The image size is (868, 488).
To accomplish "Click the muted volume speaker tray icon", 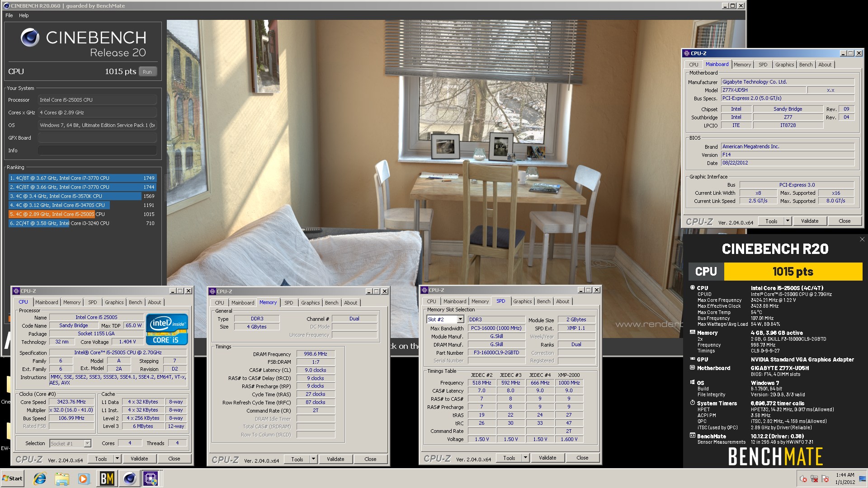I will click(803, 479).
